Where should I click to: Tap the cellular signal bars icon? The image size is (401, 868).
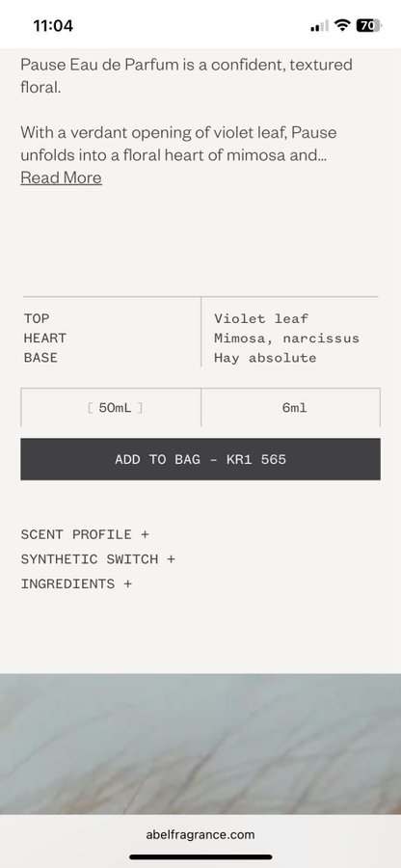(320, 26)
